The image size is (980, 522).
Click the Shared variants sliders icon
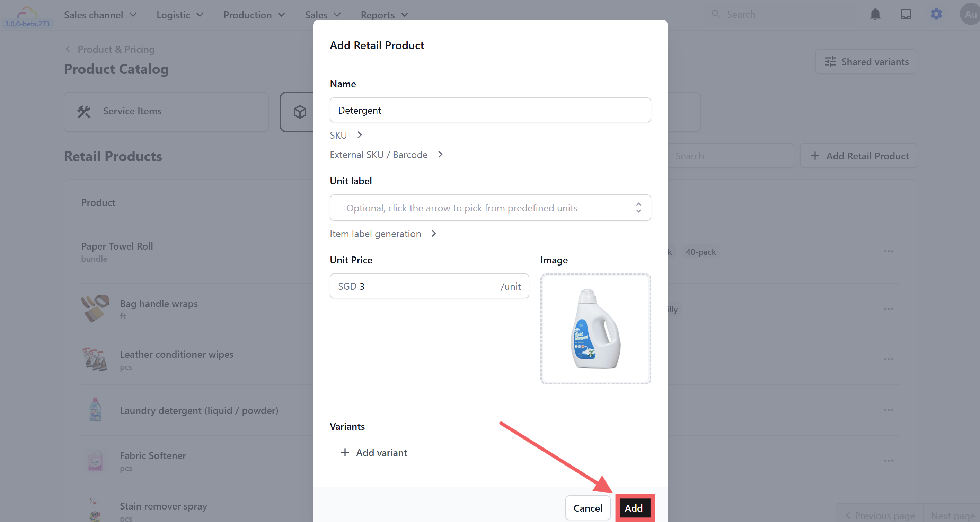pos(830,62)
